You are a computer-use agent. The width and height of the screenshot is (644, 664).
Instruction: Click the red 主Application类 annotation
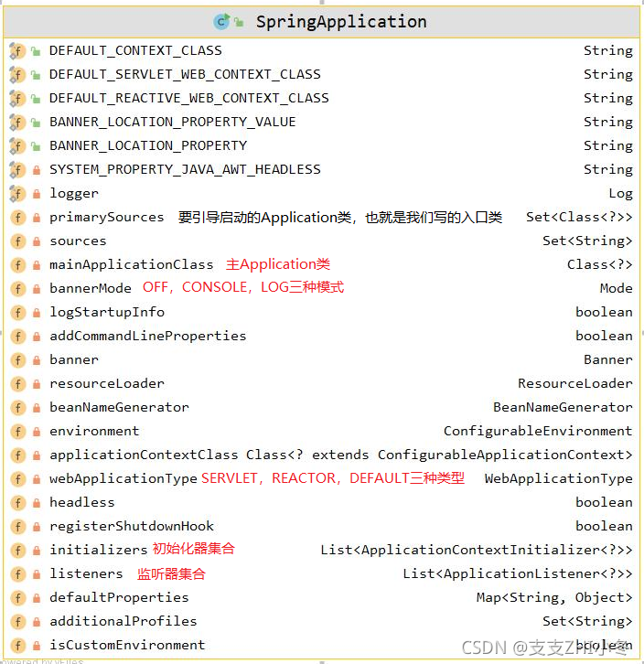[278, 264]
